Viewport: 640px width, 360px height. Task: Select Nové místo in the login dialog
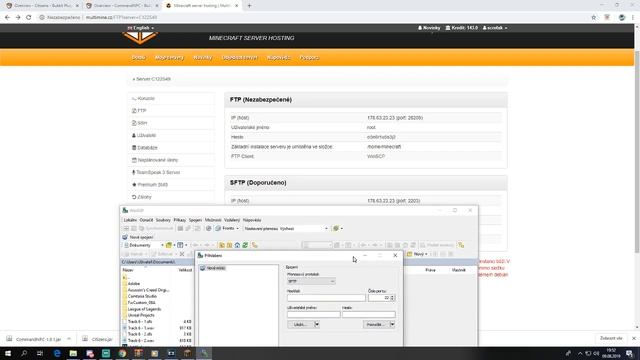point(213,268)
